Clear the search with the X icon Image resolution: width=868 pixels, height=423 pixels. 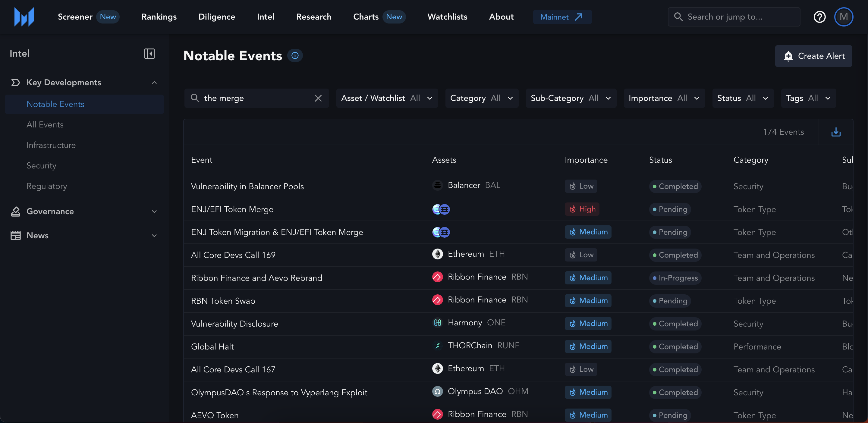[318, 98]
